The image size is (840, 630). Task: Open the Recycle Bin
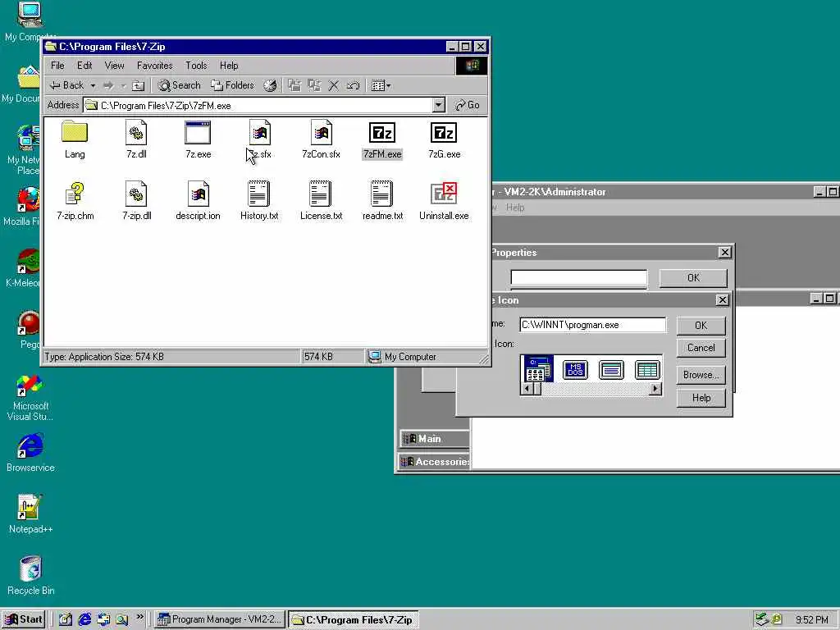(30, 576)
